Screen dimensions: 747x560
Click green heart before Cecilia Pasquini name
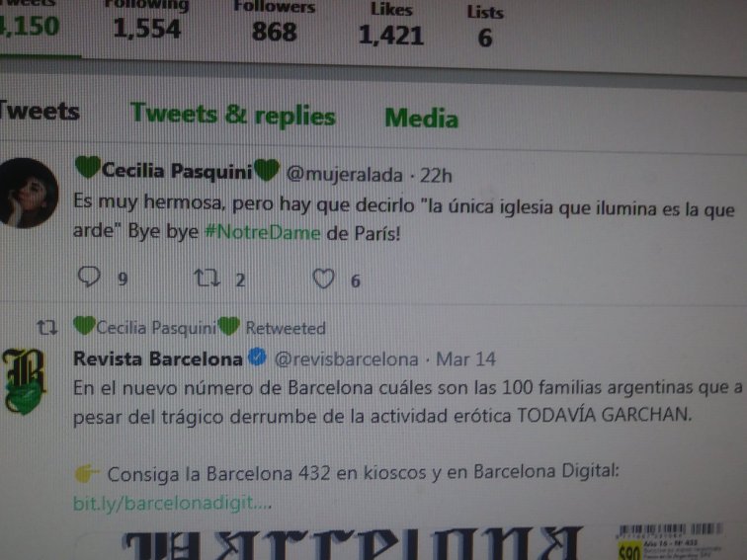coord(88,168)
